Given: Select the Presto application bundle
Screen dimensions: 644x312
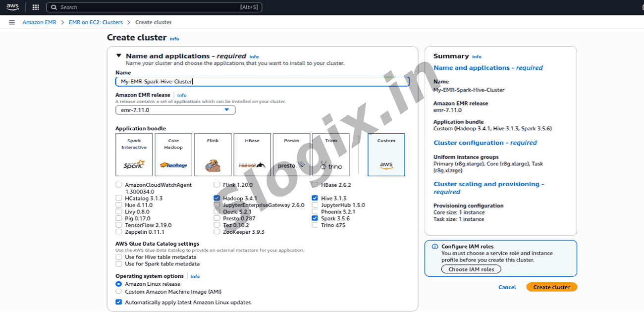Looking at the screenshot, I should click(291, 155).
